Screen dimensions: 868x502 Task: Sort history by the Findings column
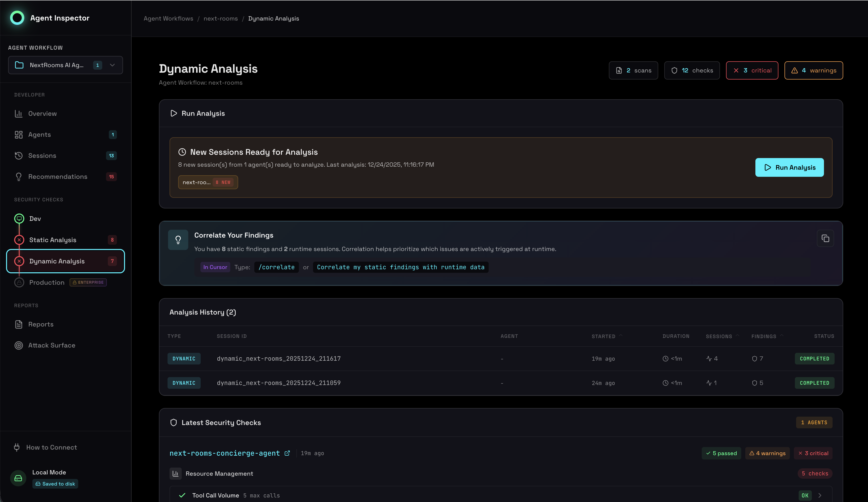pyautogui.click(x=764, y=336)
